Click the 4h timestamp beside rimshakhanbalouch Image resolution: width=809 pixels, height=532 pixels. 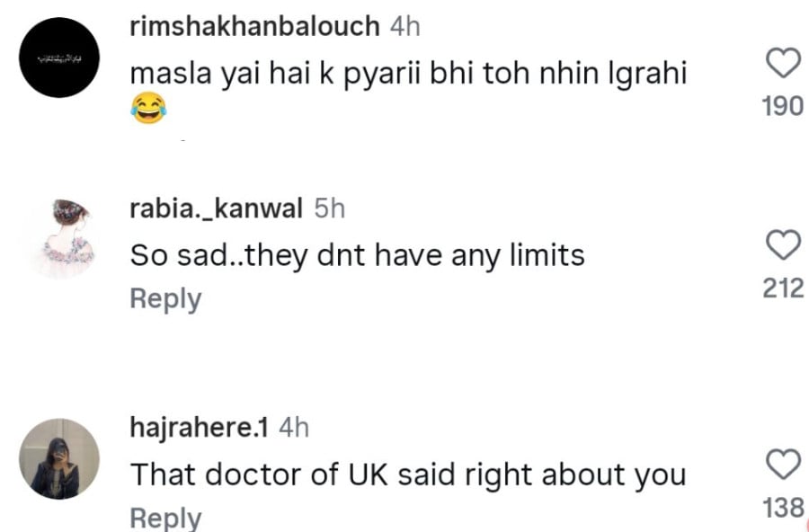click(x=404, y=26)
